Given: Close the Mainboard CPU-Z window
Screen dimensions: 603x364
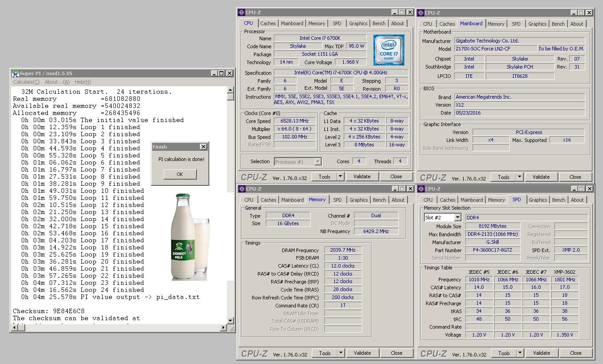Looking at the screenshot, I should click(x=589, y=13).
